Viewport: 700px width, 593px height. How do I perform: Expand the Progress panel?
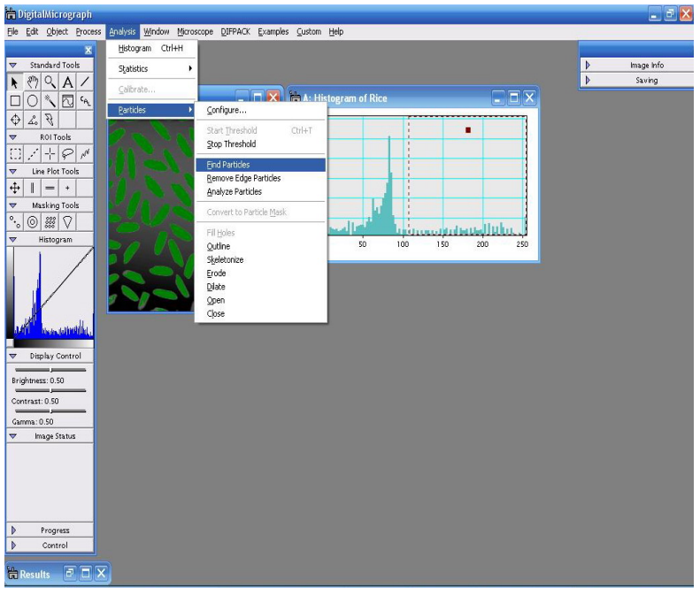point(12,530)
